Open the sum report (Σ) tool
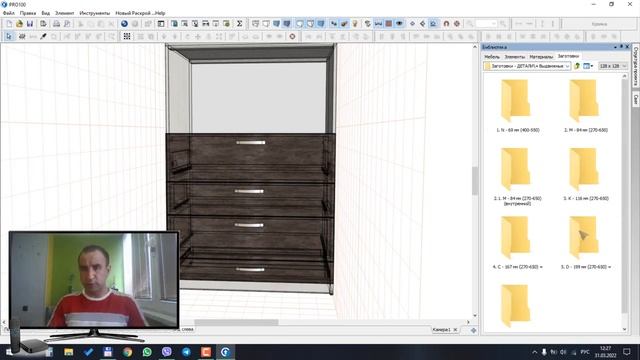Image resolution: width=640 pixels, height=360 pixels. [240, 24]
